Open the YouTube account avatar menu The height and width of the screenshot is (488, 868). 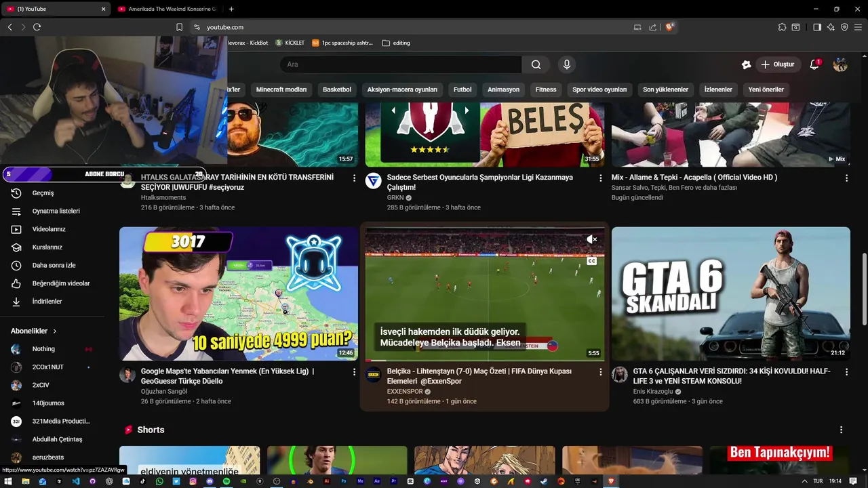(x=840, y=64)
